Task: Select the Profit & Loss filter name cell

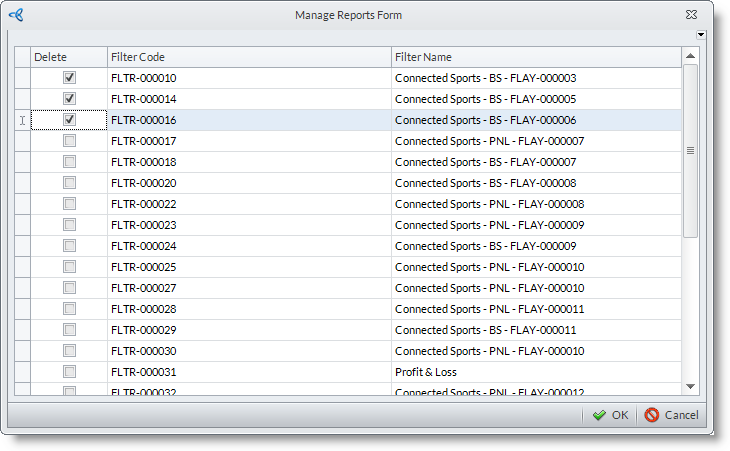Action: pos(535,372)
